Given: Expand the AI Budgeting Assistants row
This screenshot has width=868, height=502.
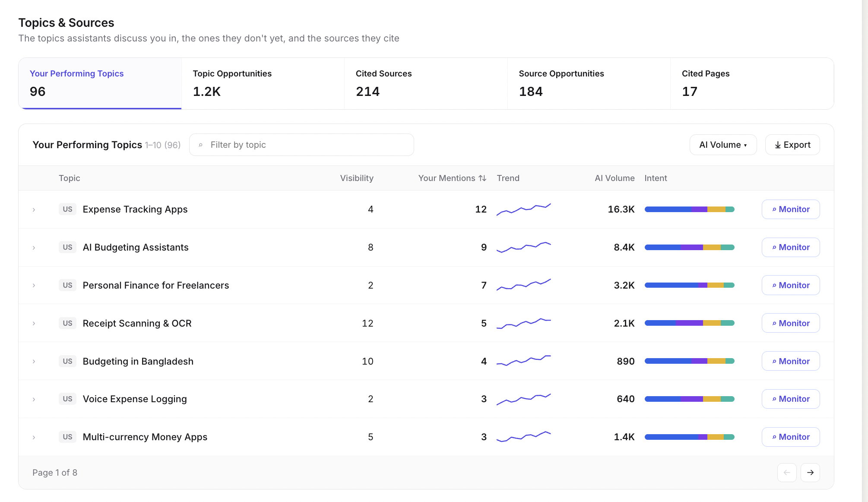Looking at the screenshot, I should 34,248.
